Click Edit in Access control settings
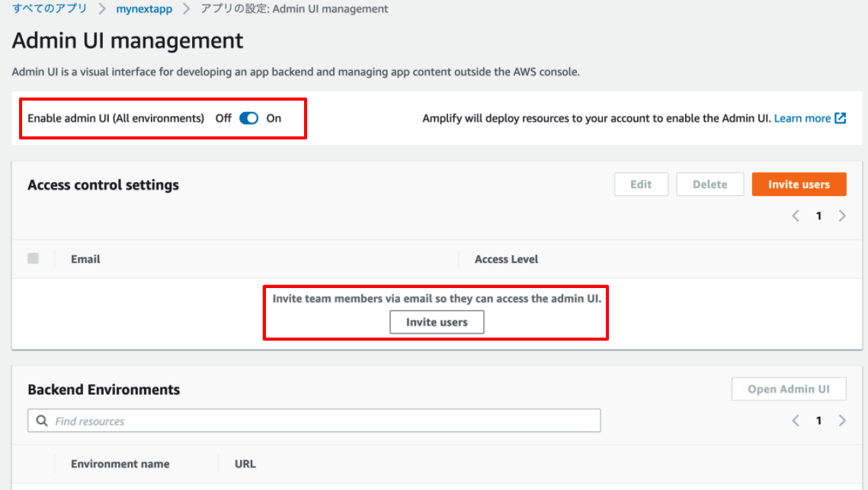 click(641, 184)
